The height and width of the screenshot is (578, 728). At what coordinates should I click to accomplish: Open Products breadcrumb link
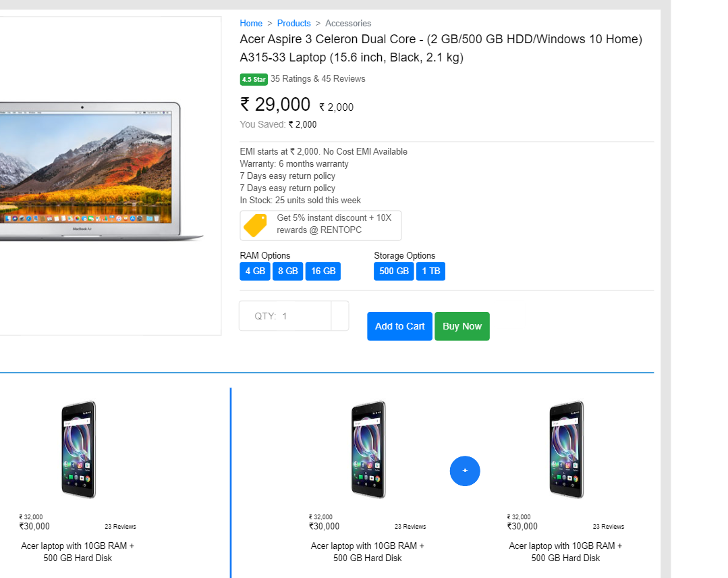(293, 24)
